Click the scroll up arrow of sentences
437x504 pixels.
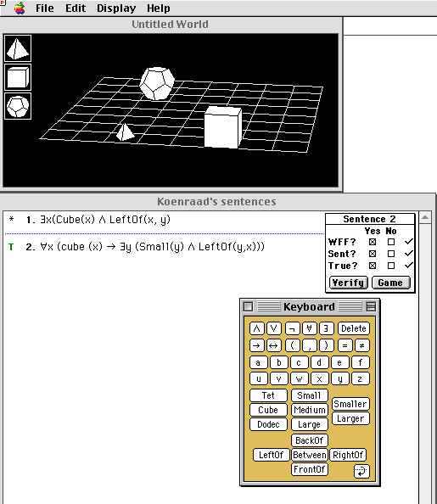(425, 217)
